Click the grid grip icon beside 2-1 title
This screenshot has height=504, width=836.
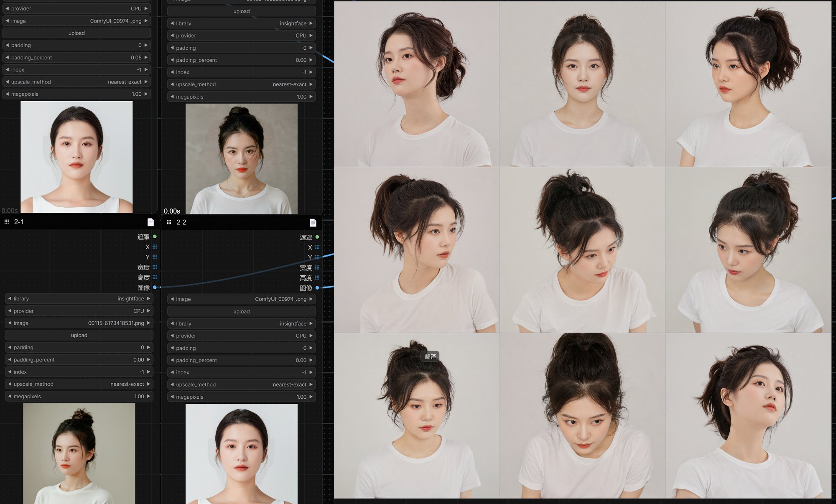click(7, 222)
